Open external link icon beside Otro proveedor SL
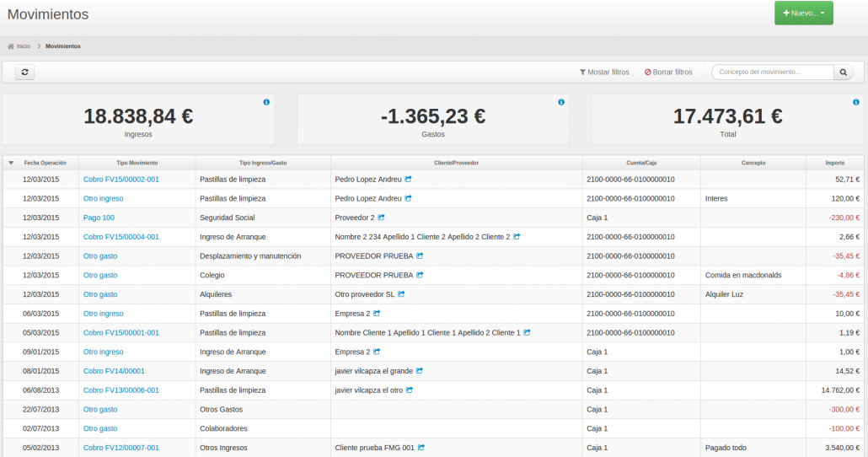This screenshot has width=868, height=457. 402,294
